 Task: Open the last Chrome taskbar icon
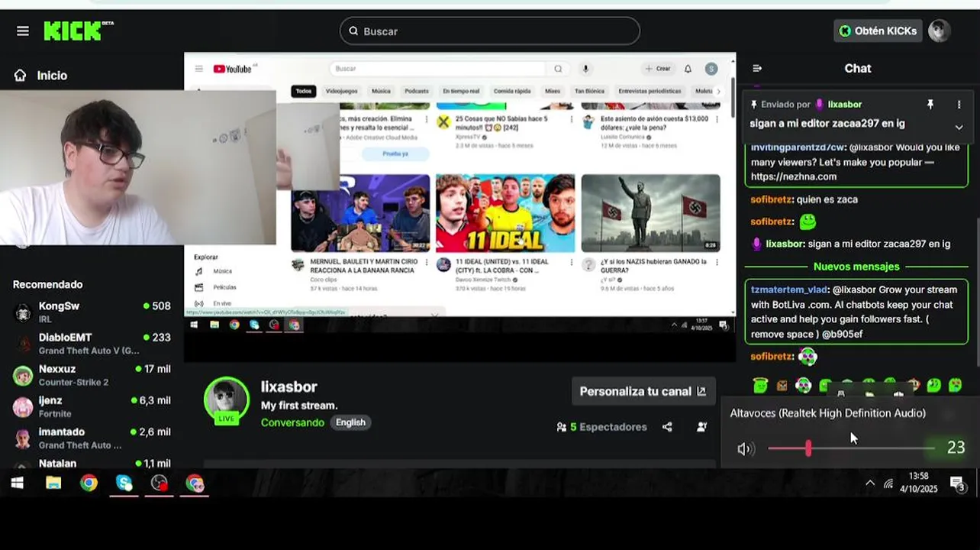195,484
